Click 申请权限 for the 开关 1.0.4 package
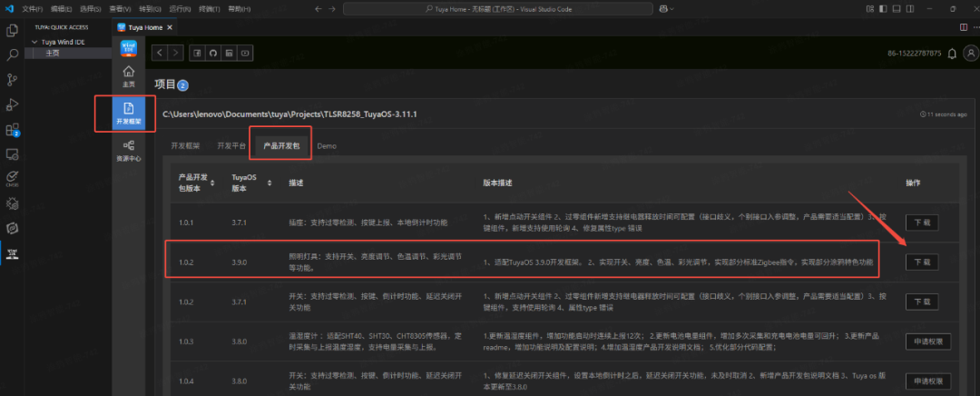 coord(928,381)
